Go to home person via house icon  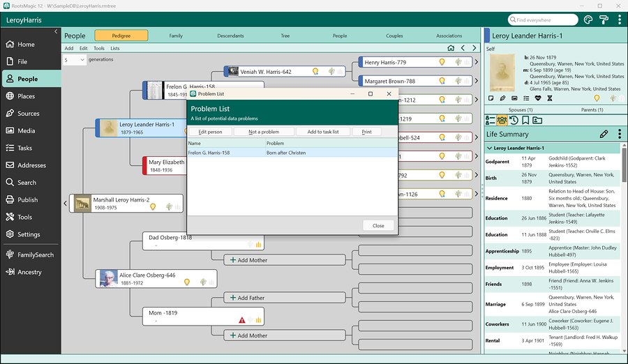click(x=451, y=48)
